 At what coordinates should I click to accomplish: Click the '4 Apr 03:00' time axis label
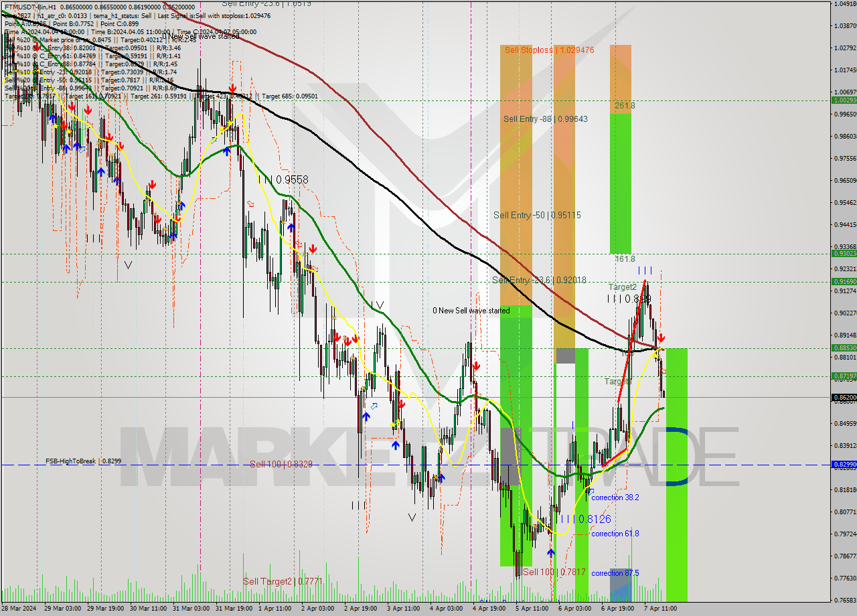tap(446, 609)
